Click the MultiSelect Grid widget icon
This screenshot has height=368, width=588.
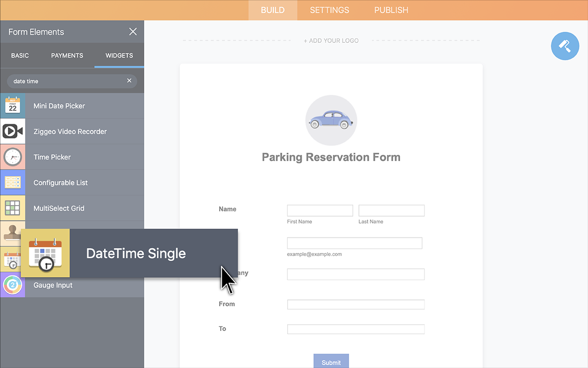coord(12,208)
